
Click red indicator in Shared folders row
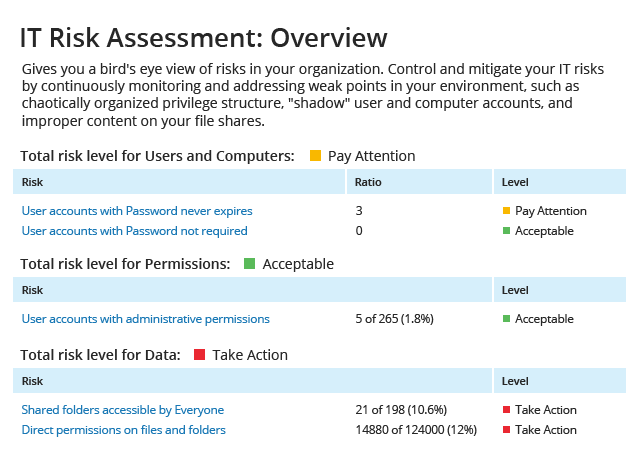(507, 410)
